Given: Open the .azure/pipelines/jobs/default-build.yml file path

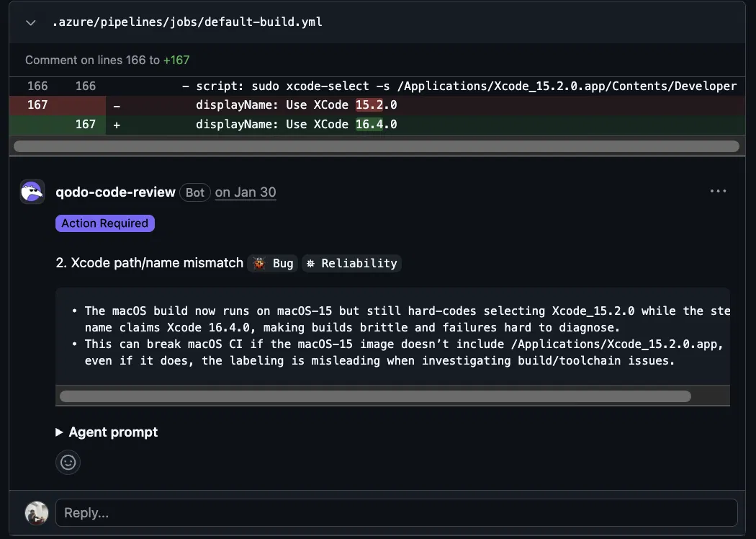Looking at the screenshot, I should 187,22.
